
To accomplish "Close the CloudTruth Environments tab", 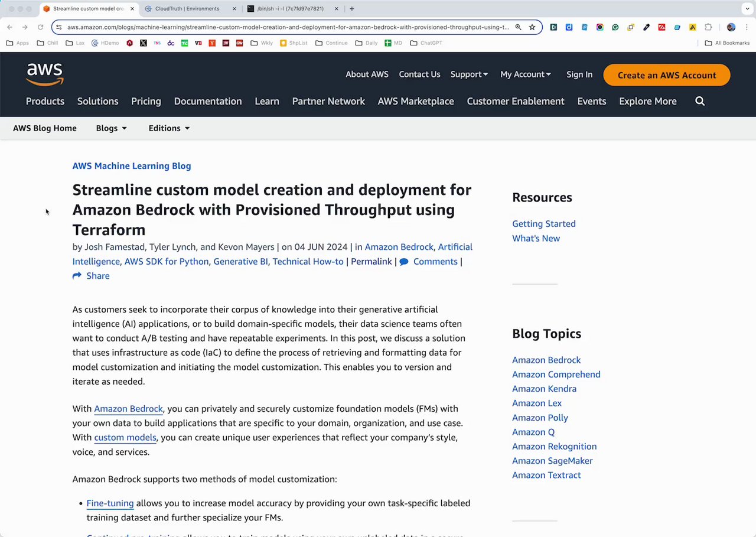I will point(234,9).
